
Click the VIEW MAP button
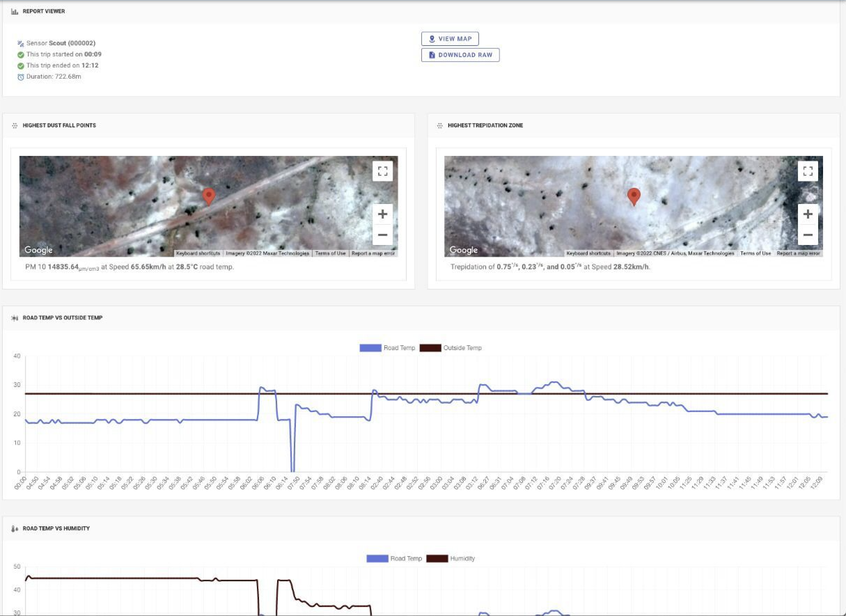pos(450,39)
